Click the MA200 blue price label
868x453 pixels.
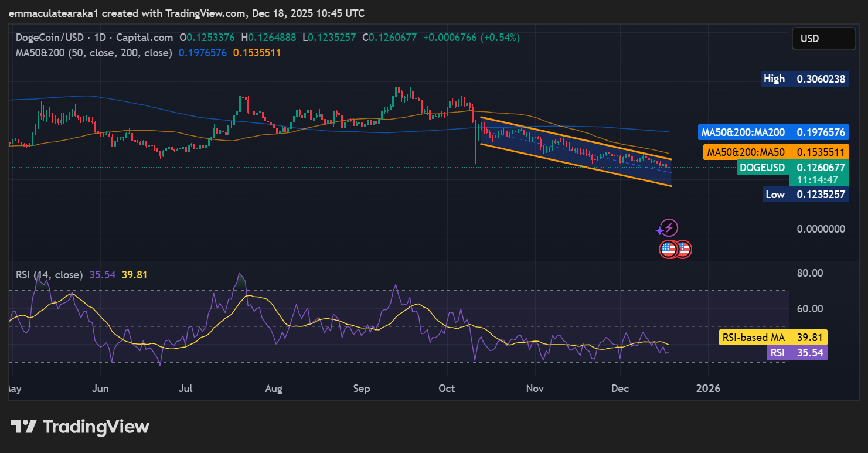point(774,132)
